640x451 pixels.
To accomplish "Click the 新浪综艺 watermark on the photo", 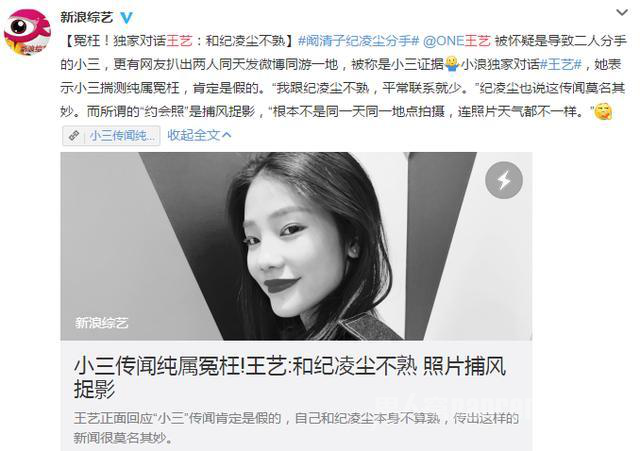I will (x=101, y=323).
